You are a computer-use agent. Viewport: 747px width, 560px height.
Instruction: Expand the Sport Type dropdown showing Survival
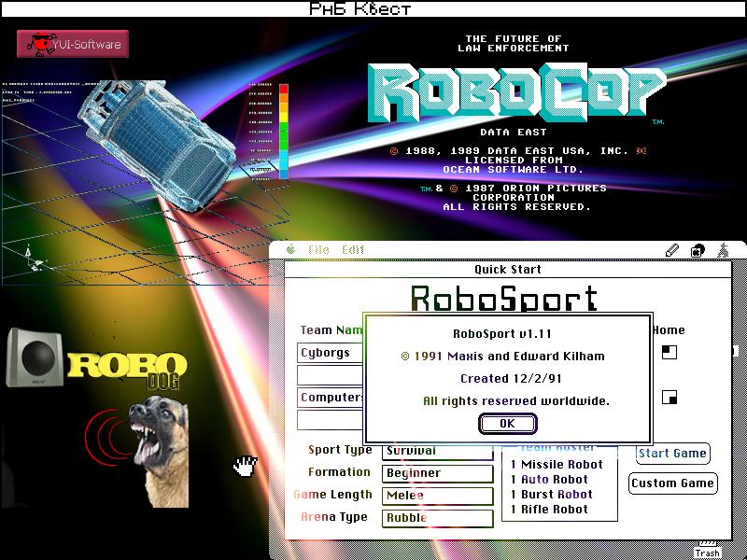pos(437,451)
